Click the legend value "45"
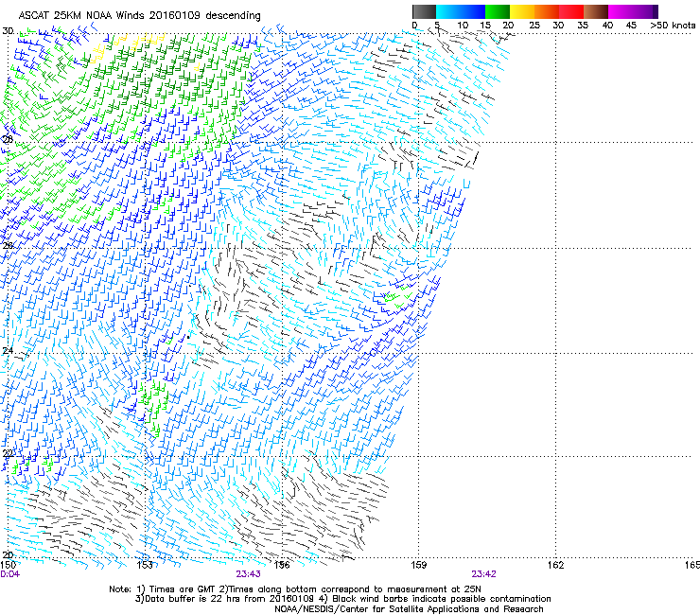This screenshot has width=700, height=615. tap(631, 26)
